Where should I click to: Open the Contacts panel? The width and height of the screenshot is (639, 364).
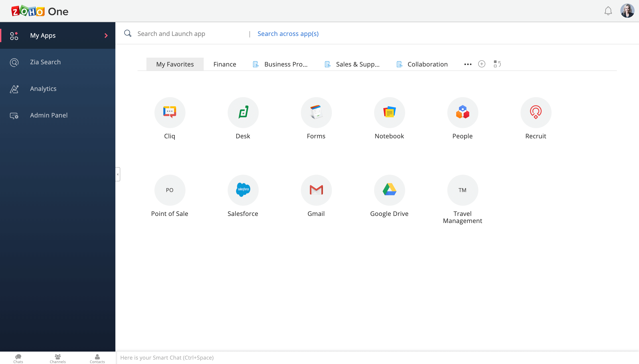click(97, 358)
